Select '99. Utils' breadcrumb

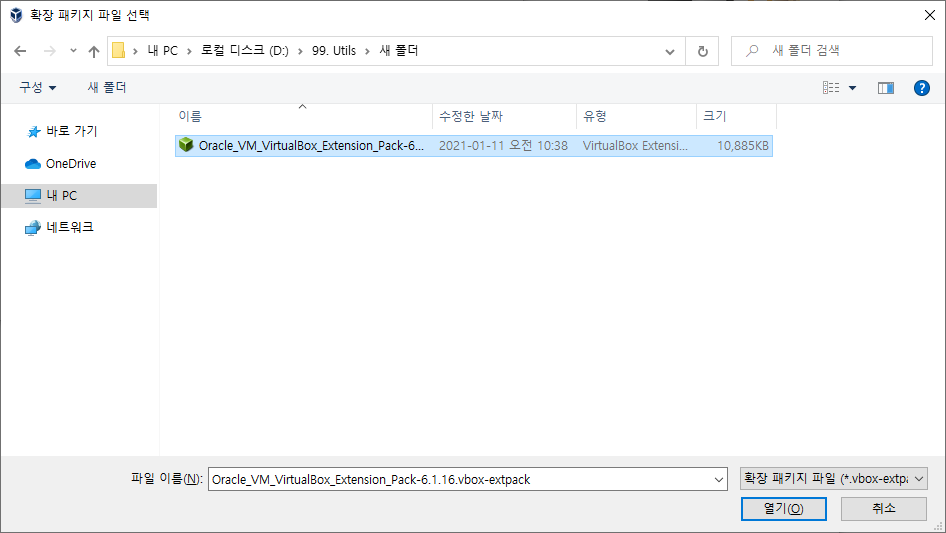coord(334,51)
